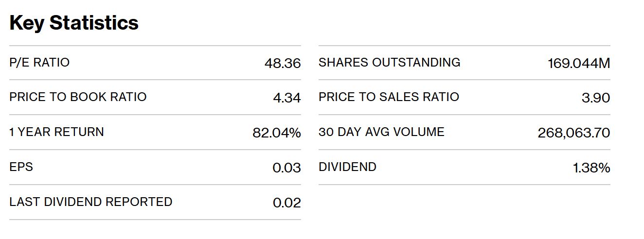Click the P/E RATIO label
The image size is (644, 239).
pyautogui.click(x=39, y=62)
